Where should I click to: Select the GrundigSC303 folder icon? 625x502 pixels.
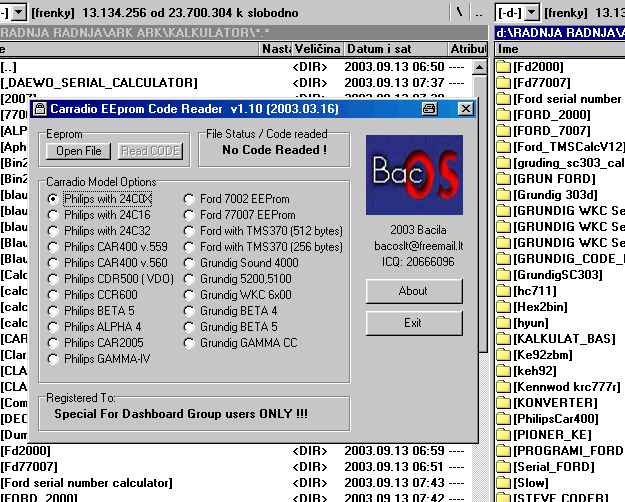(504, 275)
